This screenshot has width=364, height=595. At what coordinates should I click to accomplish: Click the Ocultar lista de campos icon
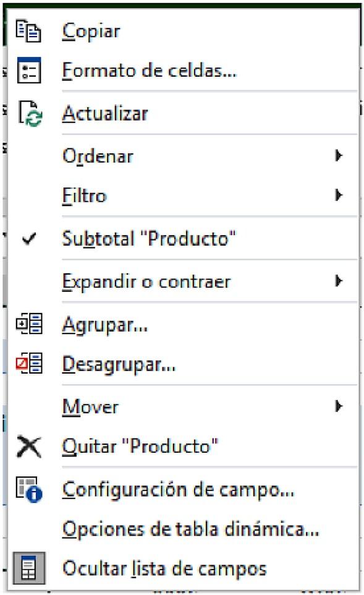[x=29, y=568]
